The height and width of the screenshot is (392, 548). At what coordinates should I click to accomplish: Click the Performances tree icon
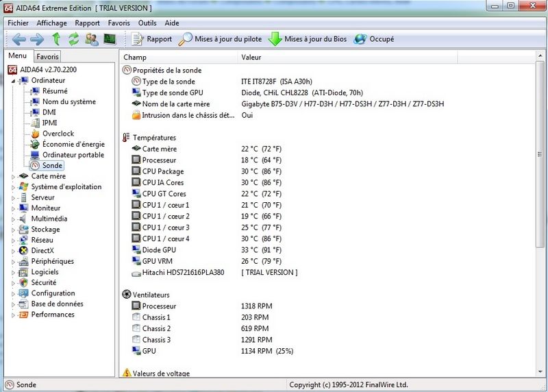[x=23, y=315]
